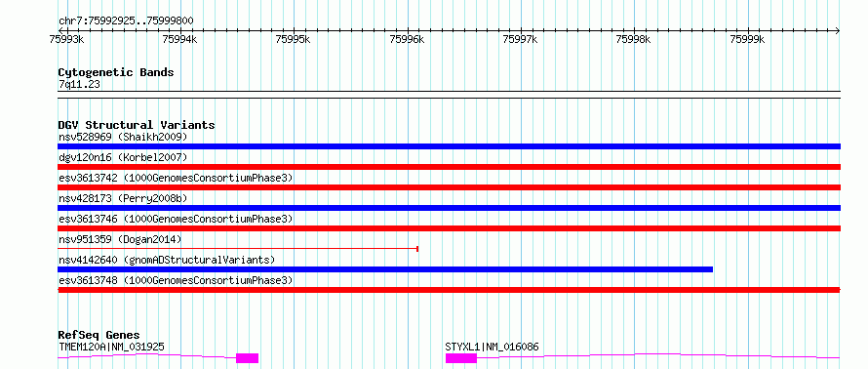Select the TMEM120A magenta exon block
This screenshot has height=369, width=868.
(247, 358)
